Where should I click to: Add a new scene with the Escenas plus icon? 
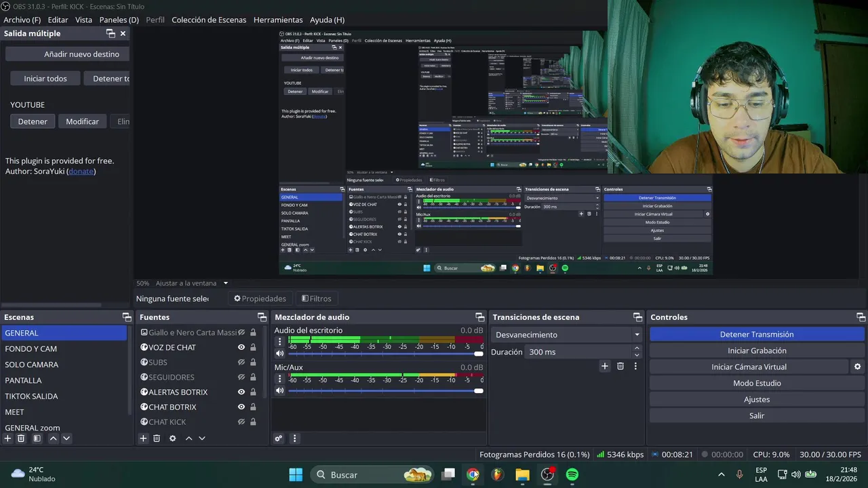pos(8,439)
